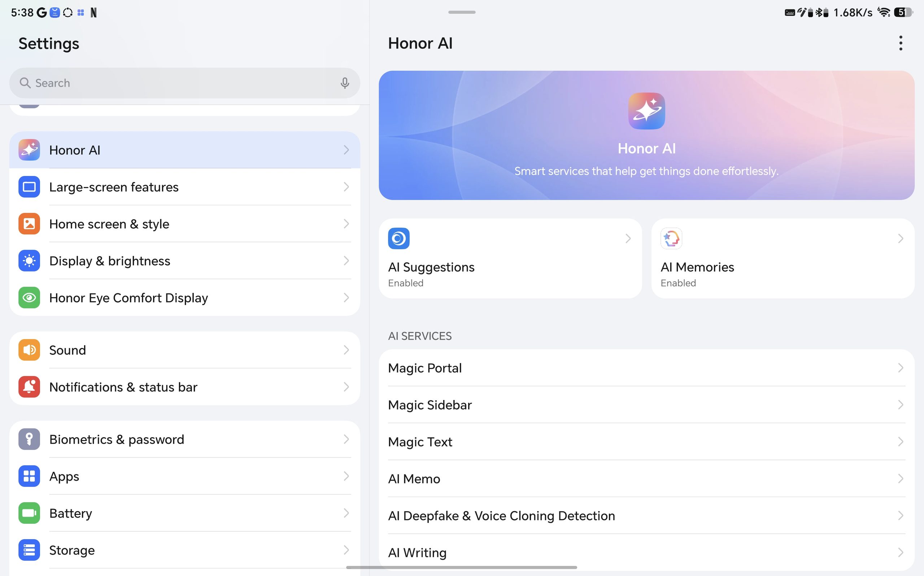
Task: Tap the Storage icon in settings list
Action: click(29, 550)
